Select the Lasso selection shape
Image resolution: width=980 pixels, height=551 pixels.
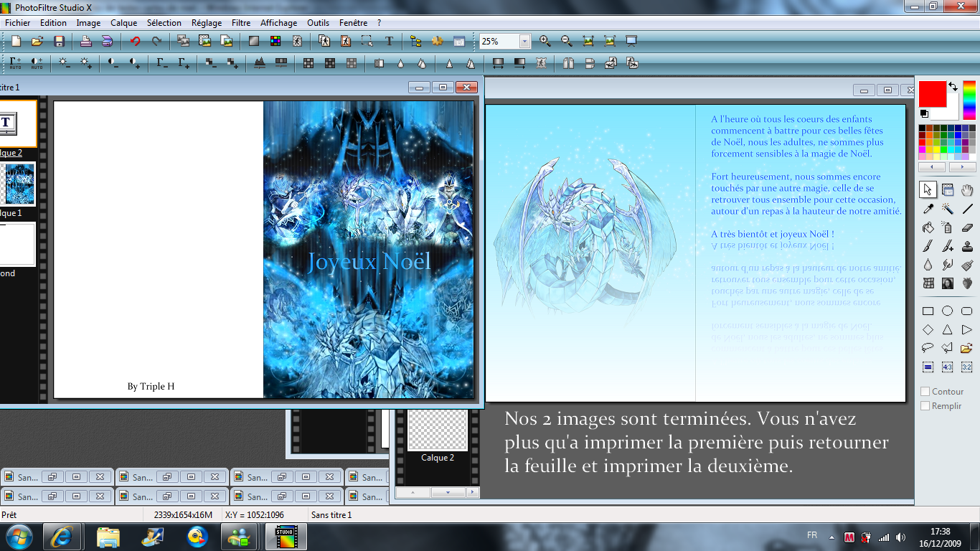point(928,348)
